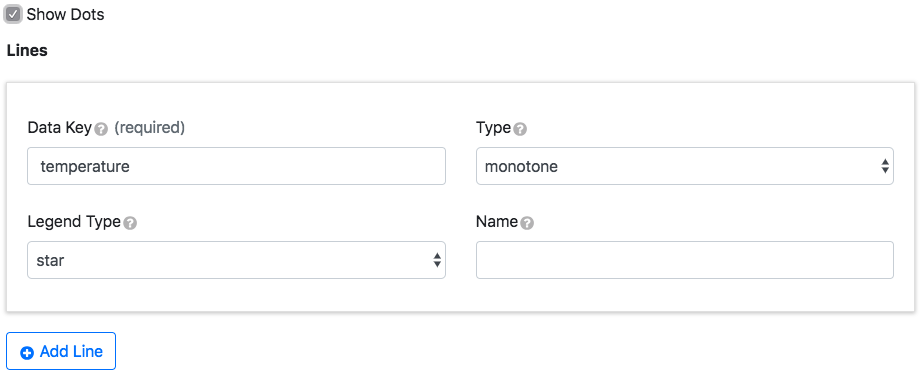Viewport: 921px width, 384px height.
Task: Toggle Show Dots via its text label
Action: (65, 15)
